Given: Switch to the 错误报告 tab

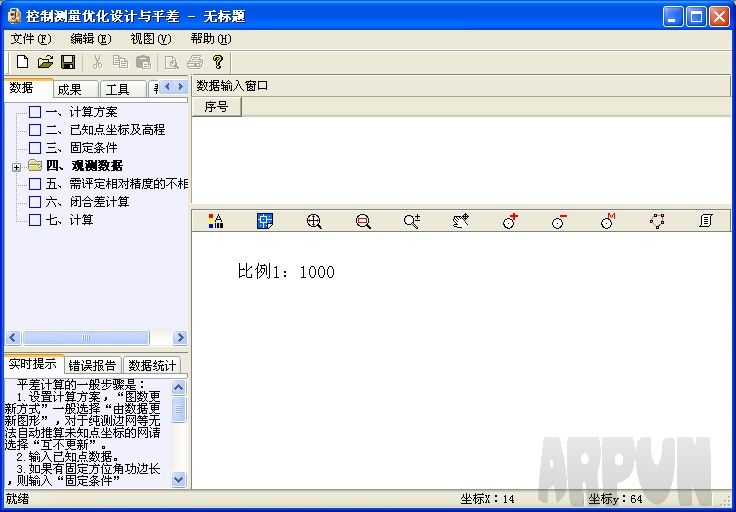Looking at the screenshot, I should coord(92,365).
